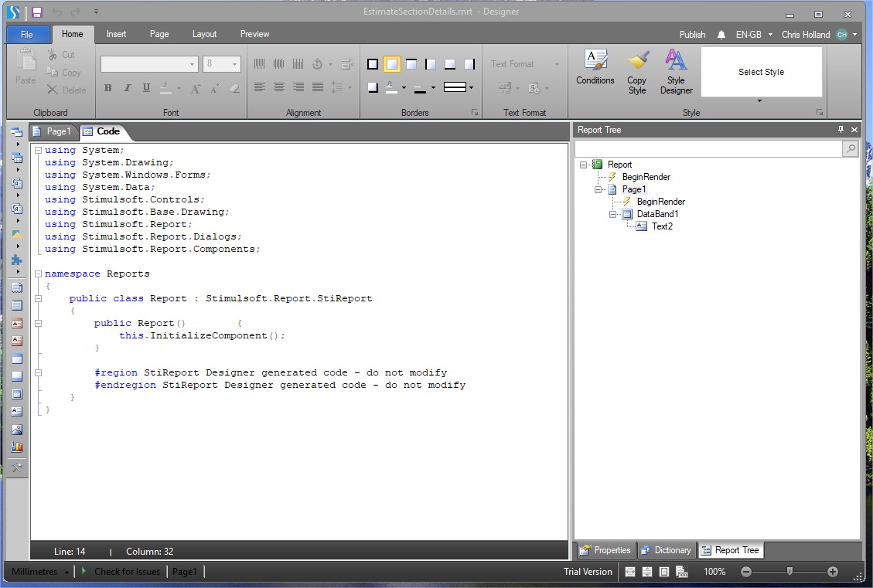Open the EN-GB language dropdown

(754, 35)
